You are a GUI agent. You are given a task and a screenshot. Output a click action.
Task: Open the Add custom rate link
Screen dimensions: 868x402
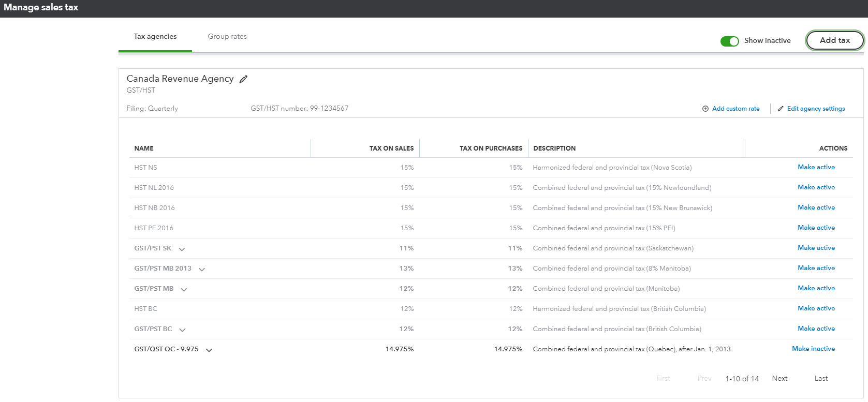click(735, 109)
